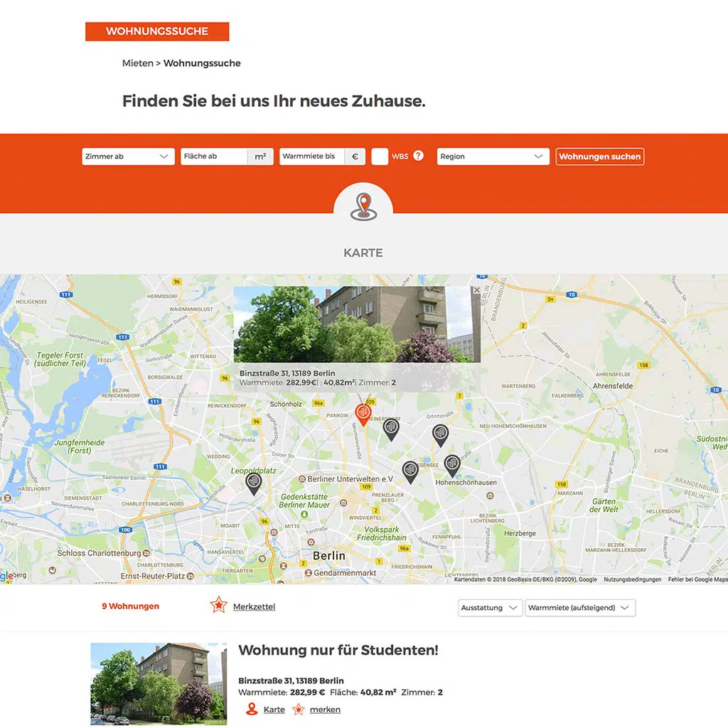This screenshot has width=728, height=728.
Task: Click the Gendarmenmarkt map icon
Action: click(x=308, y=573)
